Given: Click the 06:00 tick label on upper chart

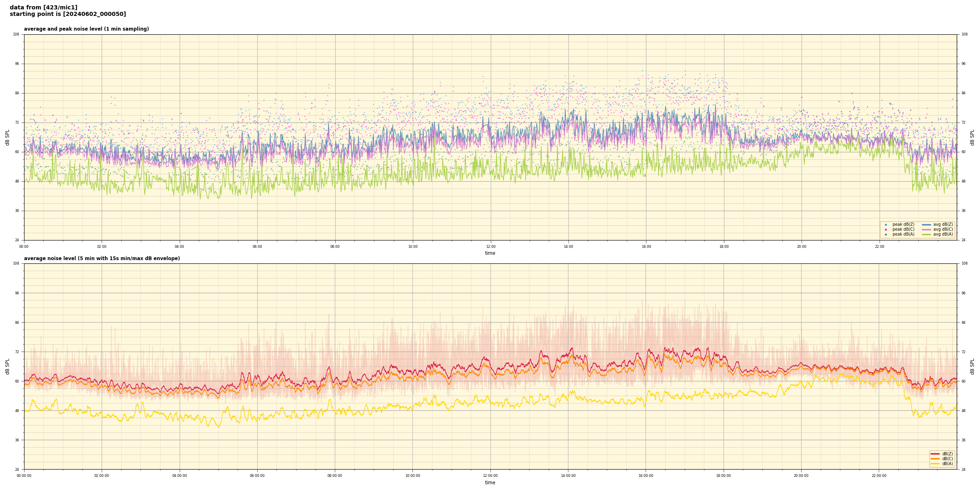Looking at the screenshot, I should tap(257, 247).
